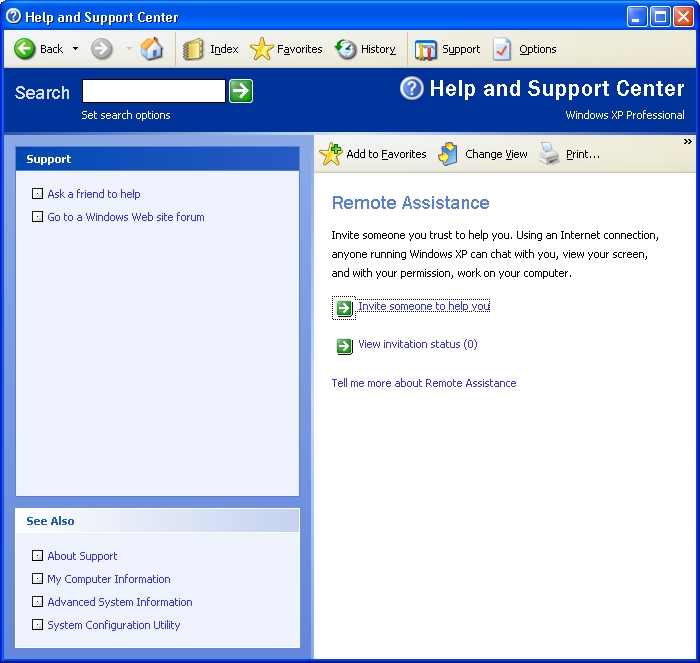Click bullet icon beside Advanced System Information

[x=38, y=601]
